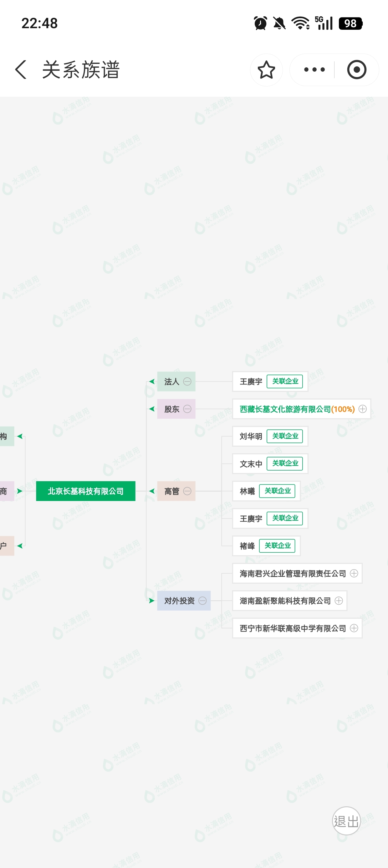Viewport: 388px width, 868px height.
Task: Favorite the page with star icon
Action: point(266,70)
